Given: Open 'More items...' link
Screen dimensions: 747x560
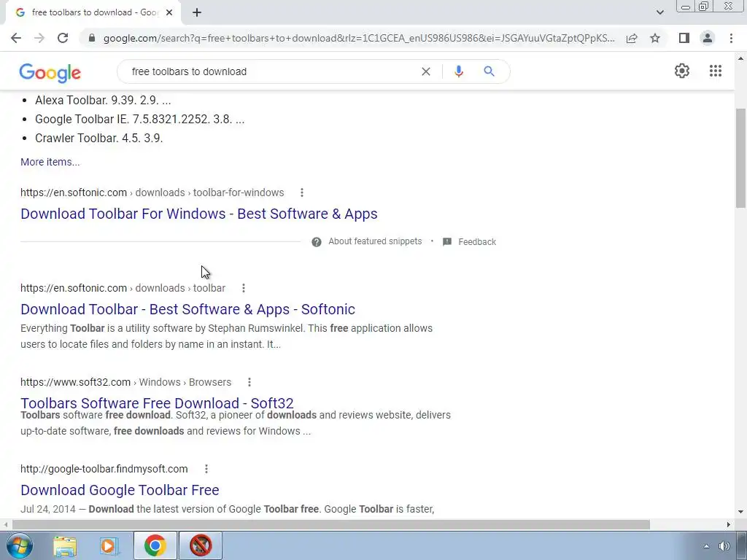Looking at the screenshot, I should tap(50, 162).
